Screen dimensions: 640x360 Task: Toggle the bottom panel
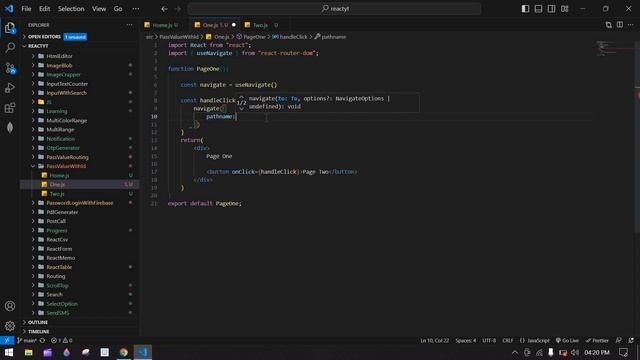[538, 9]
